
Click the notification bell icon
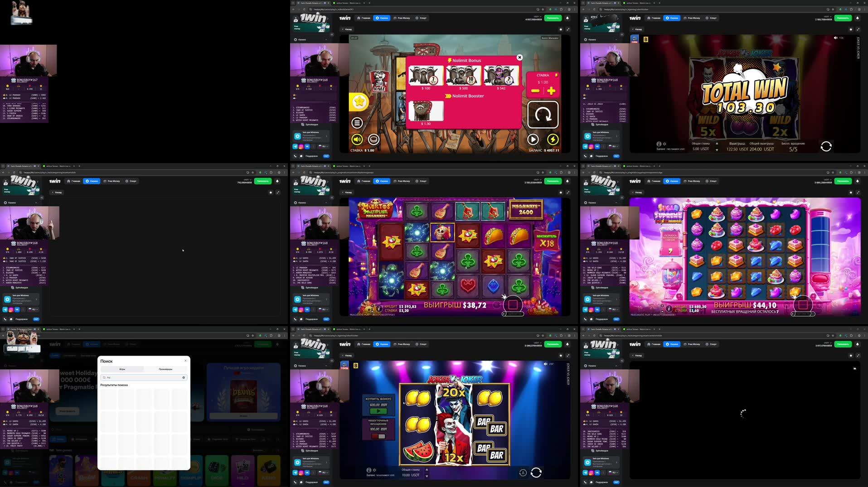click(568, 18)
